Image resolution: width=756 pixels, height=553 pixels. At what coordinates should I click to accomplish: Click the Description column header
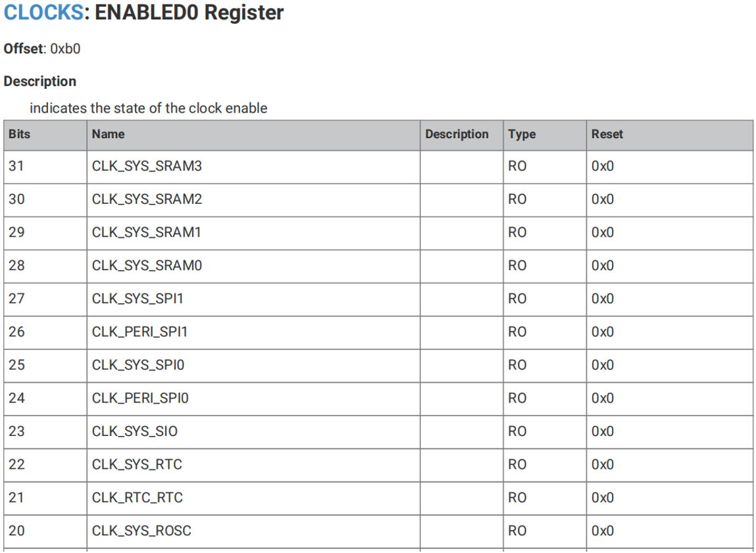point(457,134)
